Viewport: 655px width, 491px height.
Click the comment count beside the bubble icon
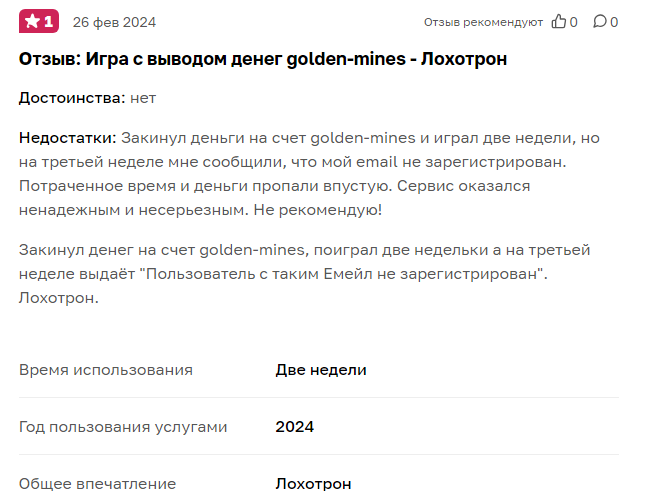(614, 22)
